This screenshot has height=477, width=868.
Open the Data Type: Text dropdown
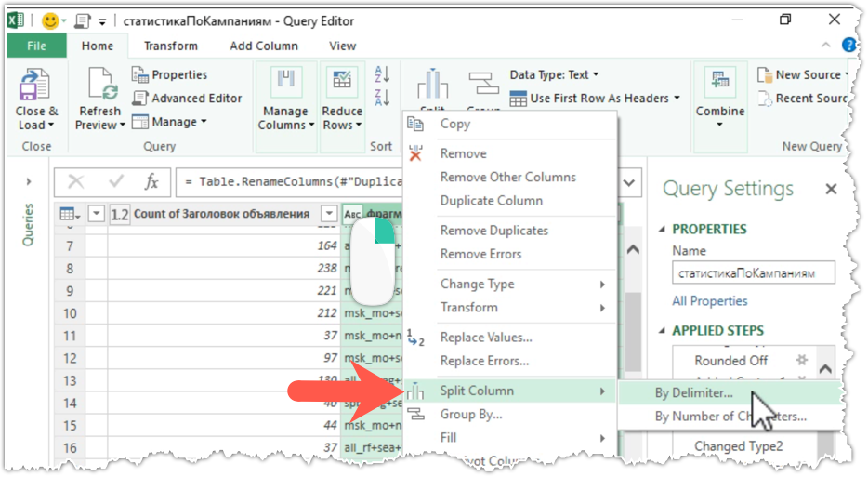tap(554, 74)
